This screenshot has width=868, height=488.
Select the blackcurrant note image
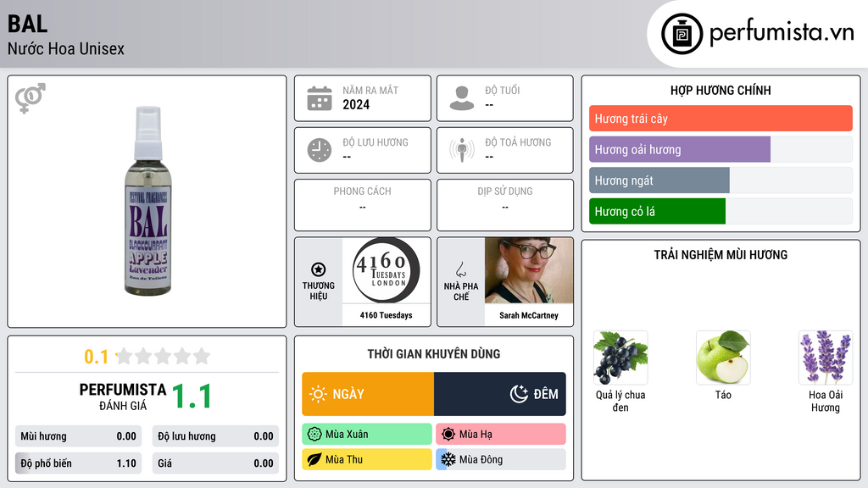pos(620,358)
